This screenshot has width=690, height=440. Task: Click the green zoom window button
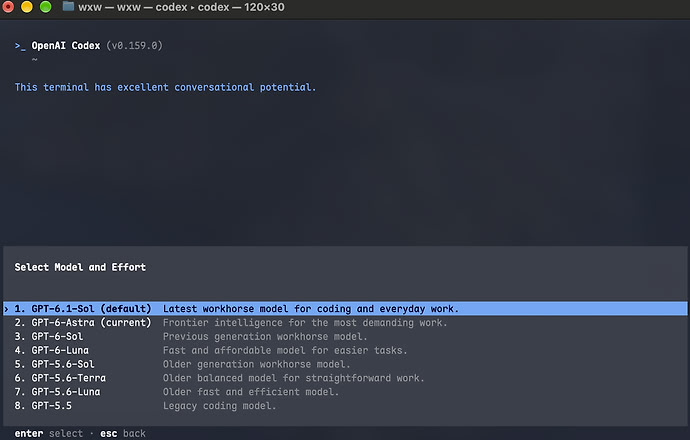(x=46, y=7)
